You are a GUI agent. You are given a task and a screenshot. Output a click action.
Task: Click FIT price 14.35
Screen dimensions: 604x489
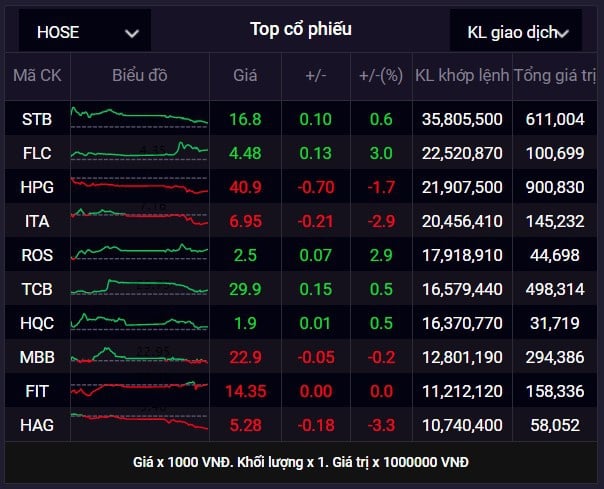coord(246,391)
